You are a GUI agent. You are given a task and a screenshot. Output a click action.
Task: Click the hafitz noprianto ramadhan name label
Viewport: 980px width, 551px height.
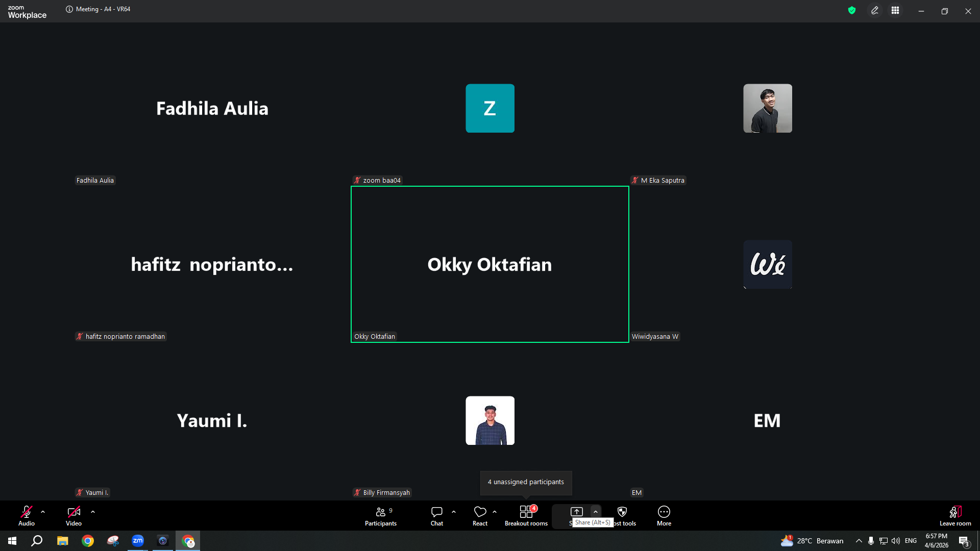coord(121,336)
